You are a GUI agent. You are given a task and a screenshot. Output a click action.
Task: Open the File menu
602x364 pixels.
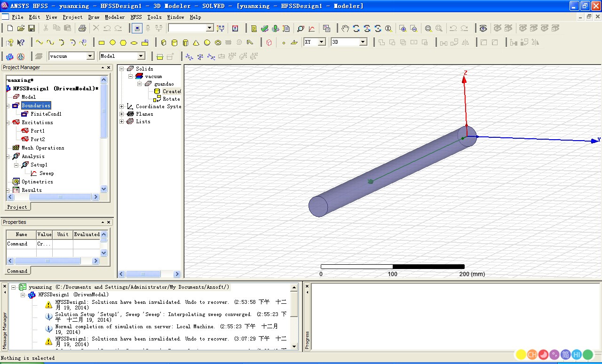[x=17, y=17]
